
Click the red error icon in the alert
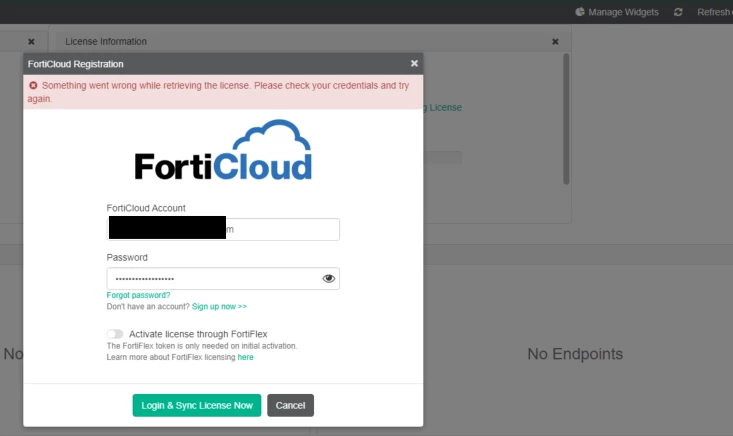(33, 86)
